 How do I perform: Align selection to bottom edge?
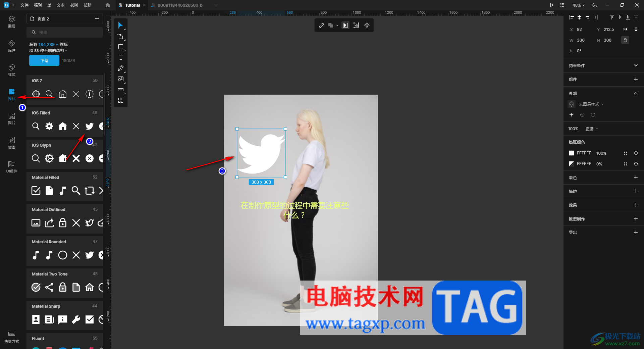(x=628, y=17)
